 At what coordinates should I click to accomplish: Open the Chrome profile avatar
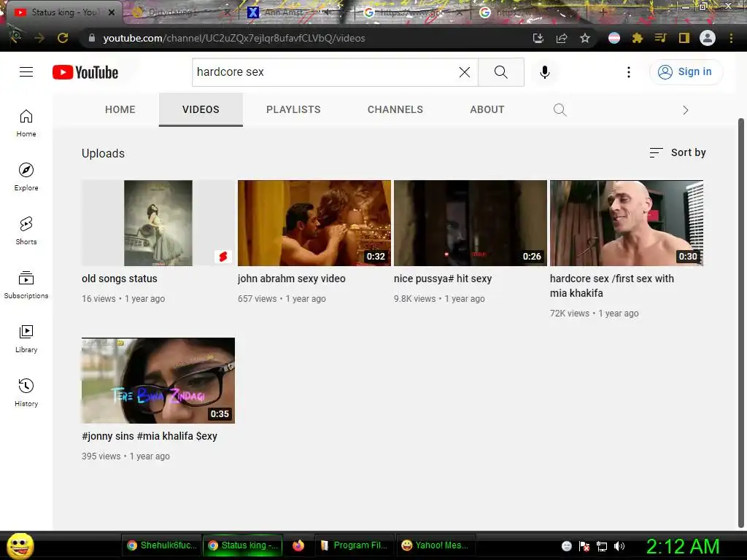[708, 38]
